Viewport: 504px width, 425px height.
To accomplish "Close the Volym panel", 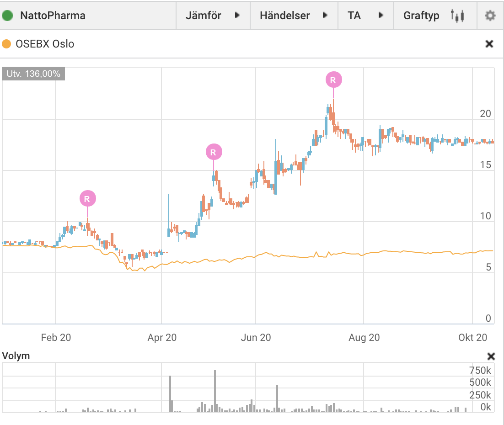I will click(x=491, y=356).
